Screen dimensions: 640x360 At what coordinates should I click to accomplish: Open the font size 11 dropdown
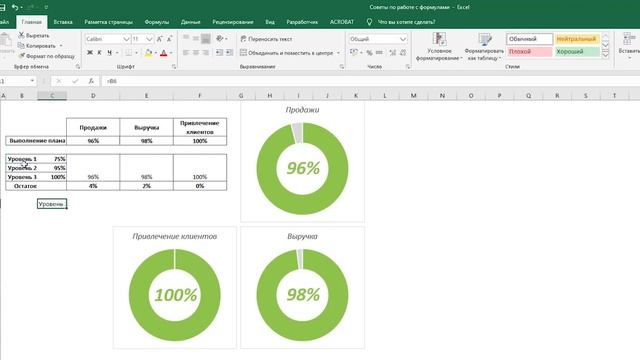click(x=149, y=39)
